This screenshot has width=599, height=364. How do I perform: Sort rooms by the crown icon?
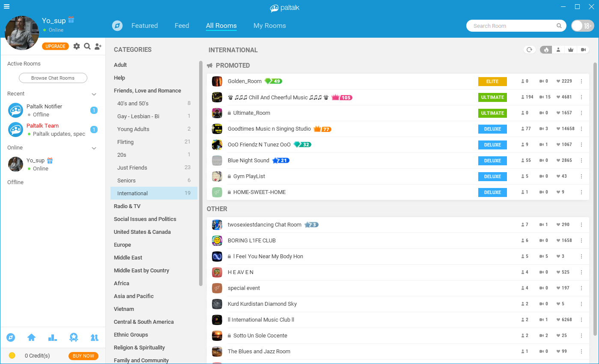[x=571, y=50]
